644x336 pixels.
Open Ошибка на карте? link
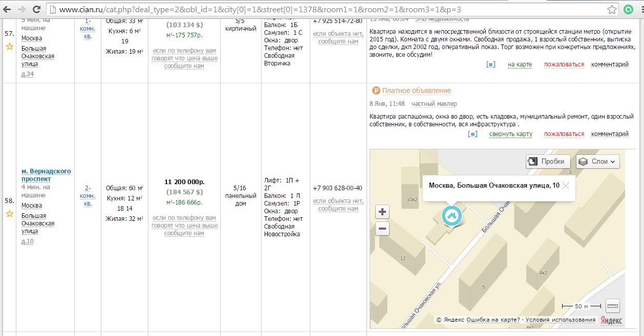click(x=493, y=320)
